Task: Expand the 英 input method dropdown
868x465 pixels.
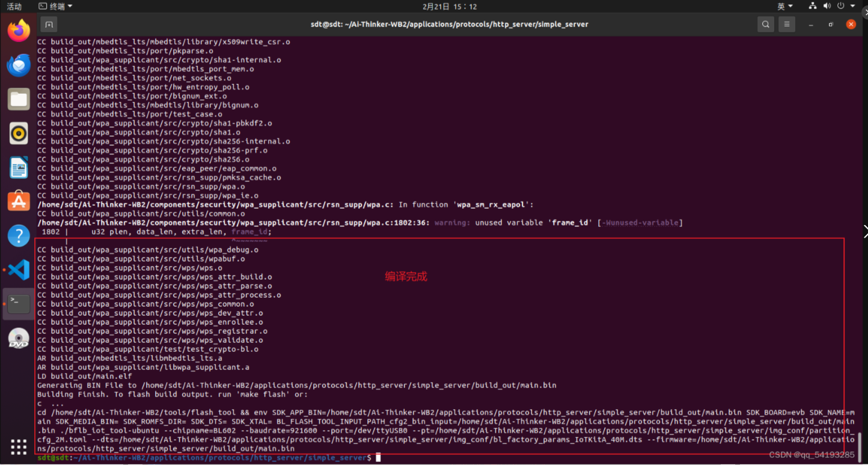Action: (x=785, y=6)
